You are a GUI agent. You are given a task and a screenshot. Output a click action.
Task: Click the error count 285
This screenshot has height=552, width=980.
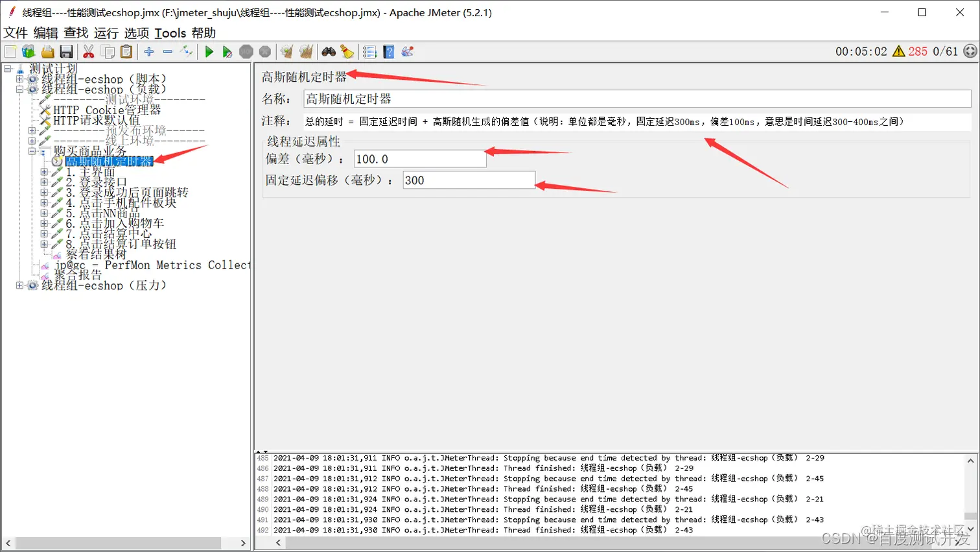(x=917, y=51)
